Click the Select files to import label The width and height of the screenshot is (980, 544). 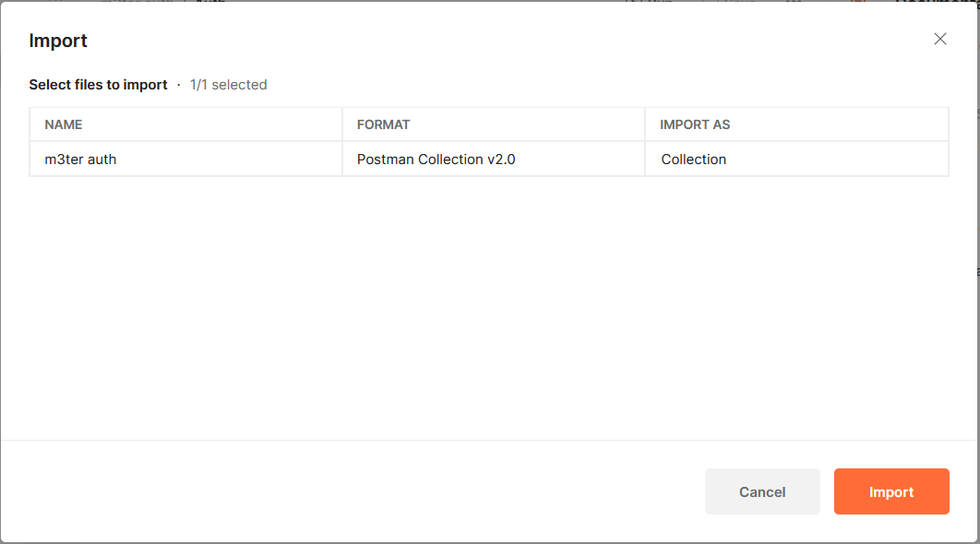tap(98, 84)
